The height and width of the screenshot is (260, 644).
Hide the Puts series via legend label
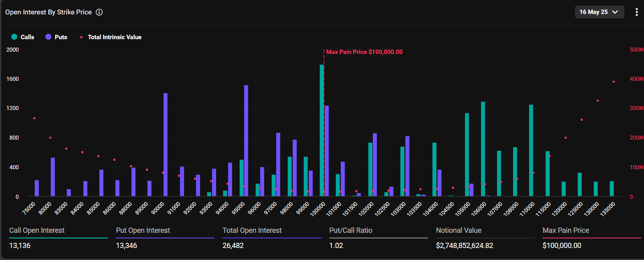[x=61, y=37]
